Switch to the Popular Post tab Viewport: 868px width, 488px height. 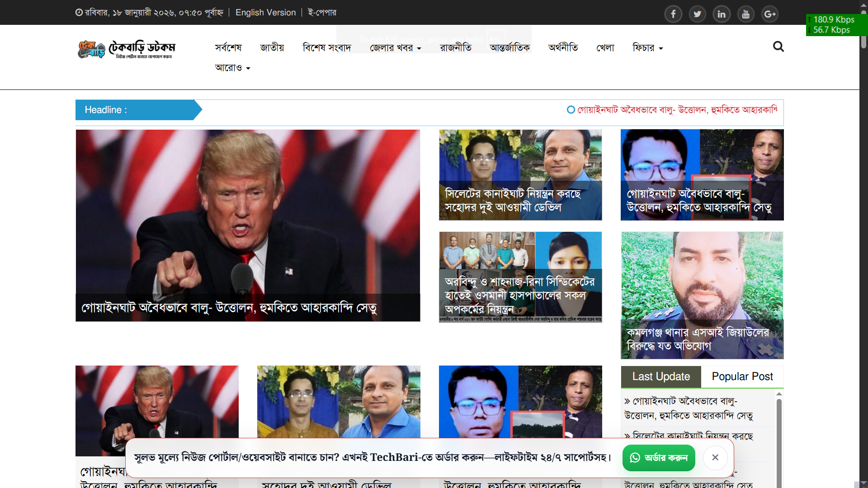(742, 376)
